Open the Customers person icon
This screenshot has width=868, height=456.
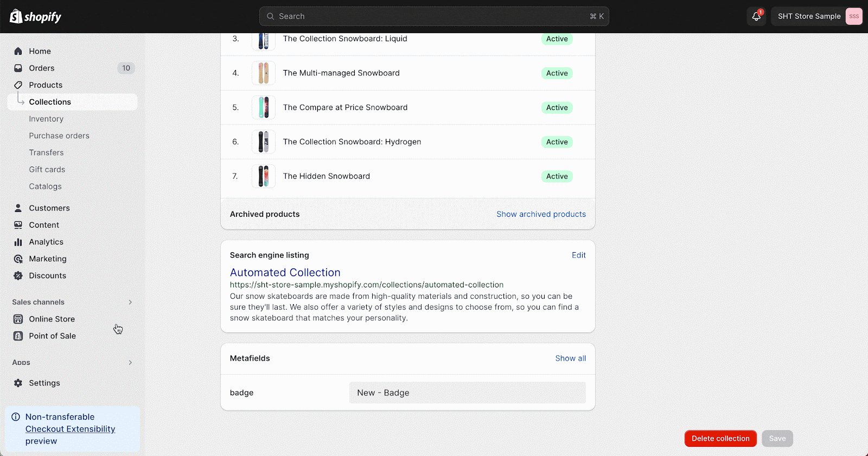18,208
